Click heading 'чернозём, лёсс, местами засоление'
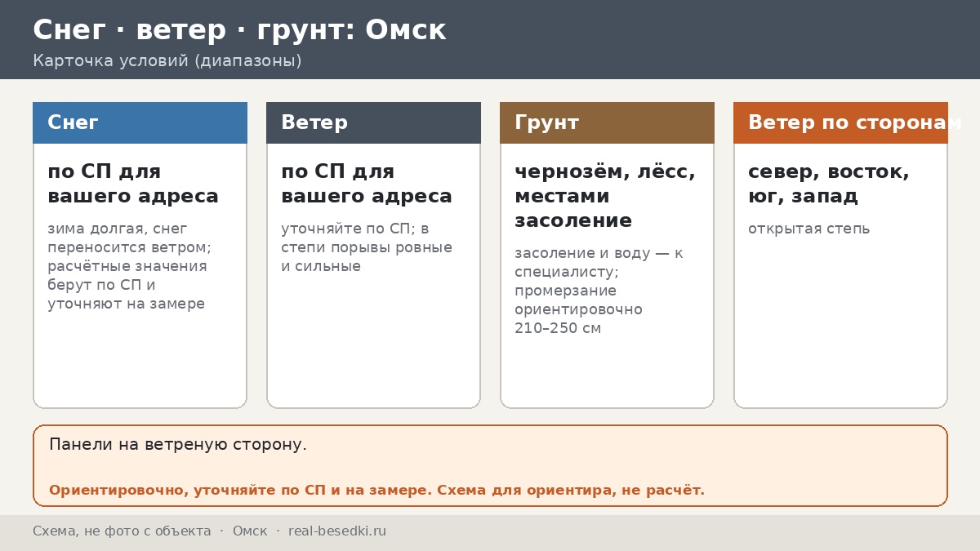 pos(605,196)
